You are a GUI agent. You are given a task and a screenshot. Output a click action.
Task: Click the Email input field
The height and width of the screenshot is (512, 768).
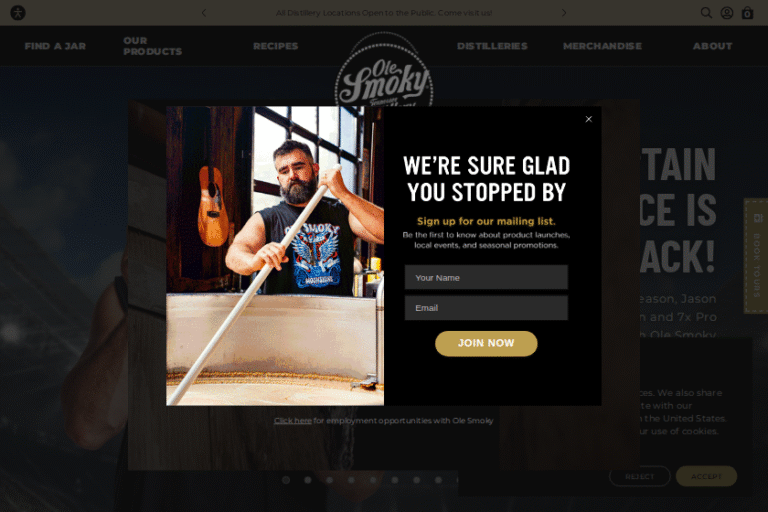[486, 308]
